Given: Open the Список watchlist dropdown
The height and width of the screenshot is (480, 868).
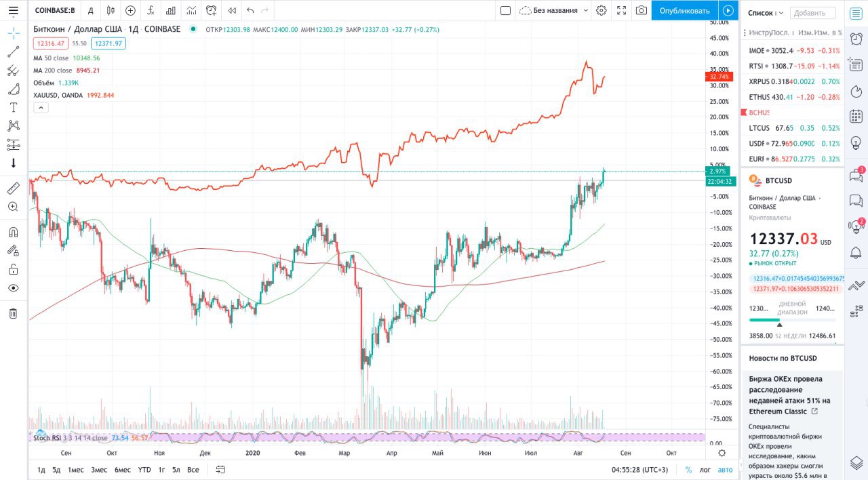Looking at the screenshot, I should pos(766,12).
